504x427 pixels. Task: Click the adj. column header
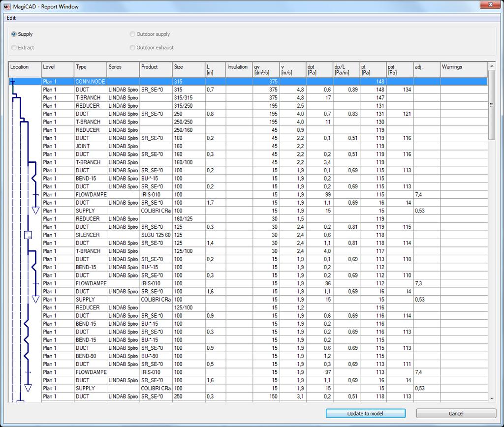click(427, 69)
